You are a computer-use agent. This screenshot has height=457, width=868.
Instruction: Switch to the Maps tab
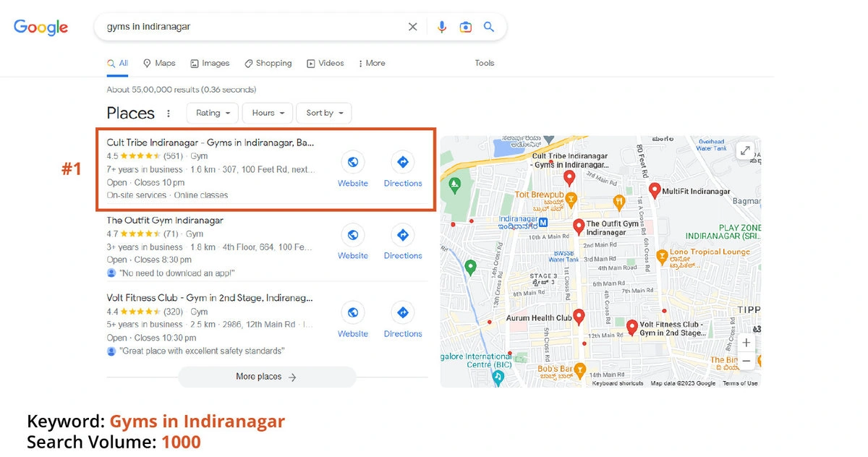159,64
